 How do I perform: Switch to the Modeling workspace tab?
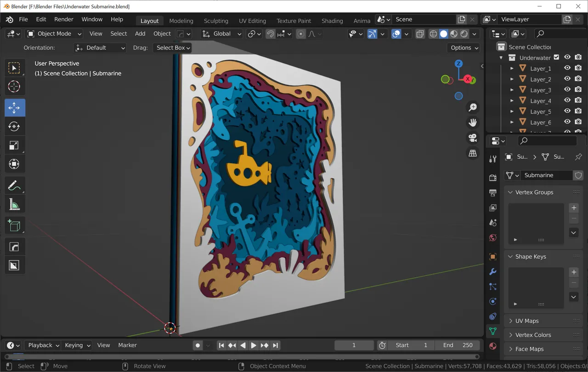coord(181,21)
